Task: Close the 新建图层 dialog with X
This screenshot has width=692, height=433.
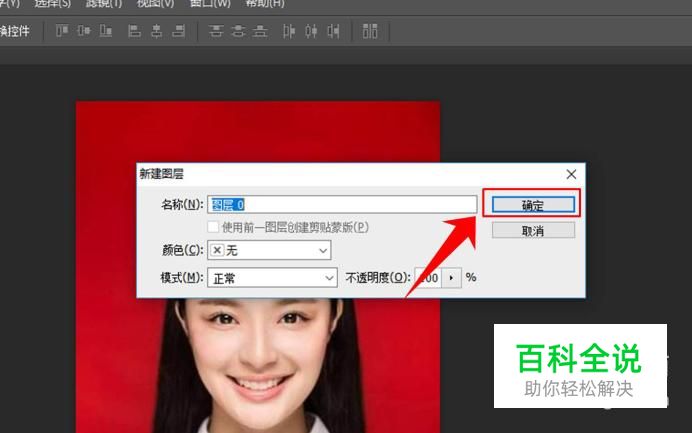Action: [x=571, y=174]
